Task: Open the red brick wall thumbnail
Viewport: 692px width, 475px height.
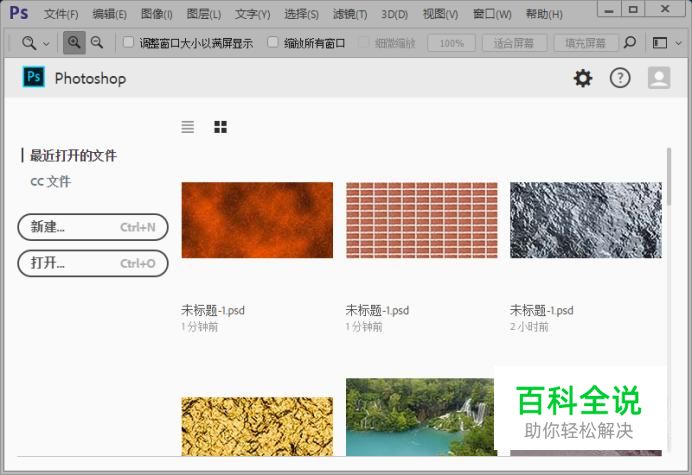Action: click(421, 220)
